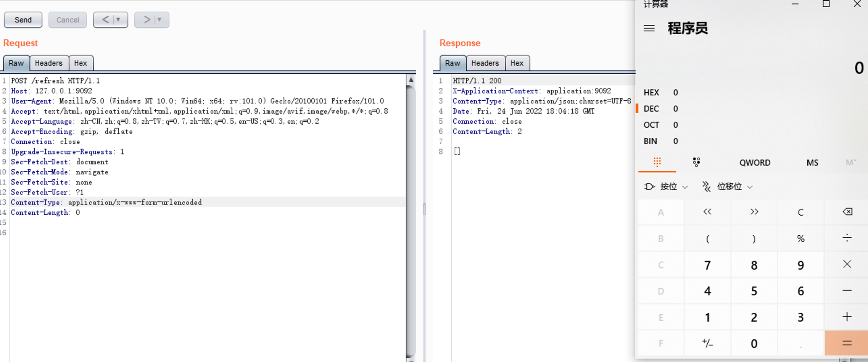Select the HEX number base
The image size is (868, 362).
[661, 93]
